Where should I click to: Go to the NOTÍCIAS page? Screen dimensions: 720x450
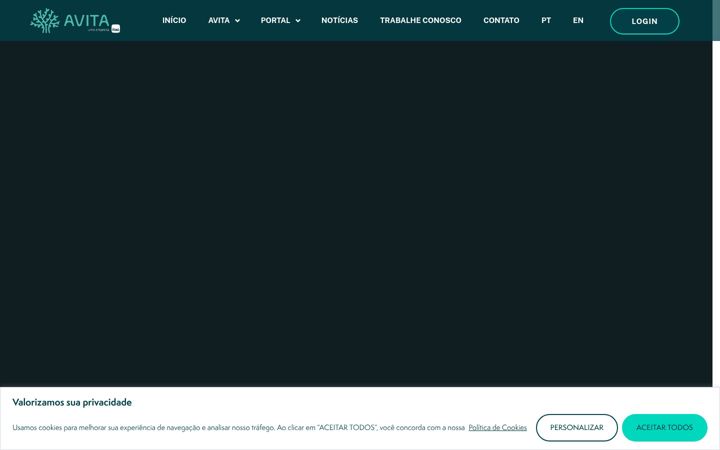[x=340, y=21]
